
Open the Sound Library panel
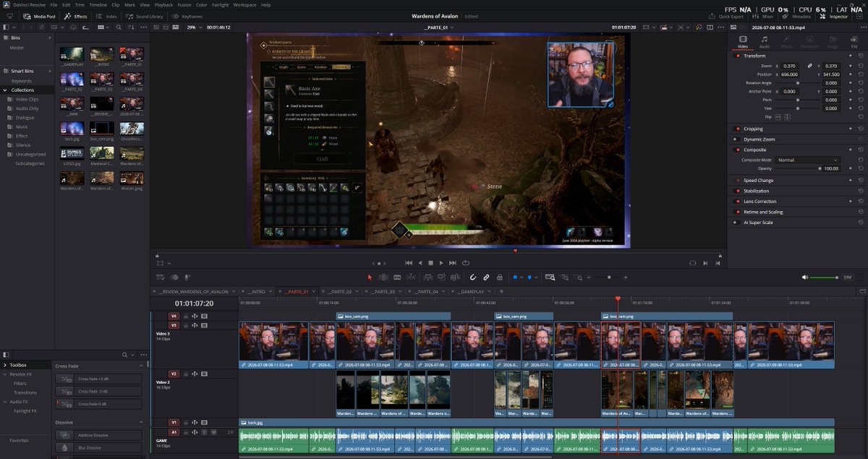pos(145,15)
